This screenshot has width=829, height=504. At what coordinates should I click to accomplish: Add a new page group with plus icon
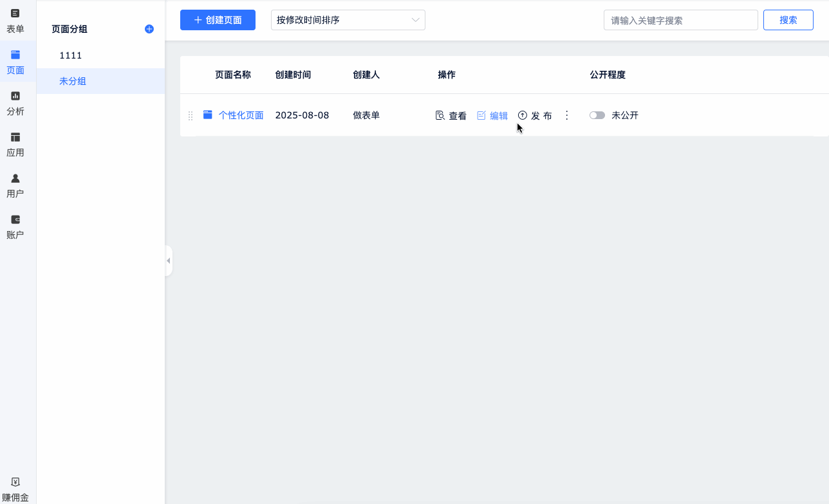149,29
